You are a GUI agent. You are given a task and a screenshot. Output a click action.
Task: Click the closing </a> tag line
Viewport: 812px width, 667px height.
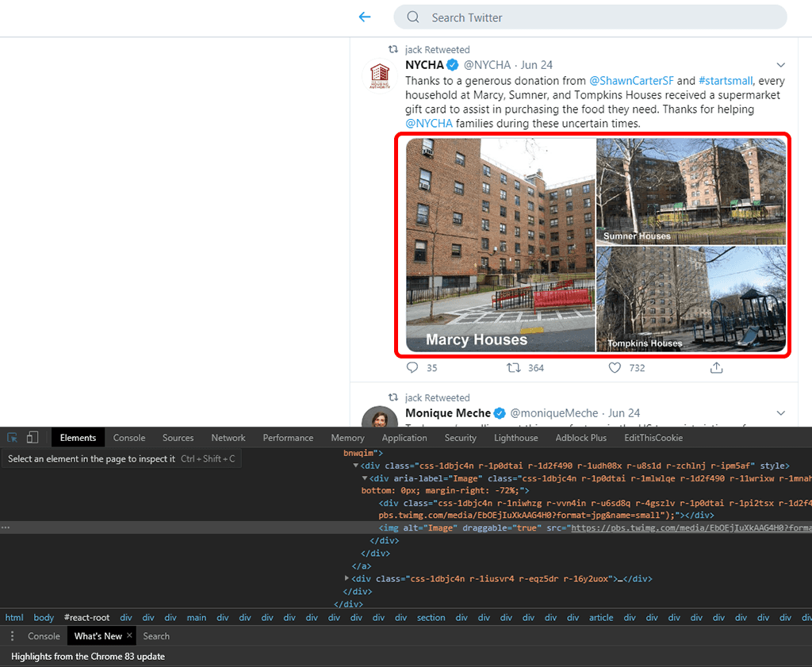click(362, 566)
